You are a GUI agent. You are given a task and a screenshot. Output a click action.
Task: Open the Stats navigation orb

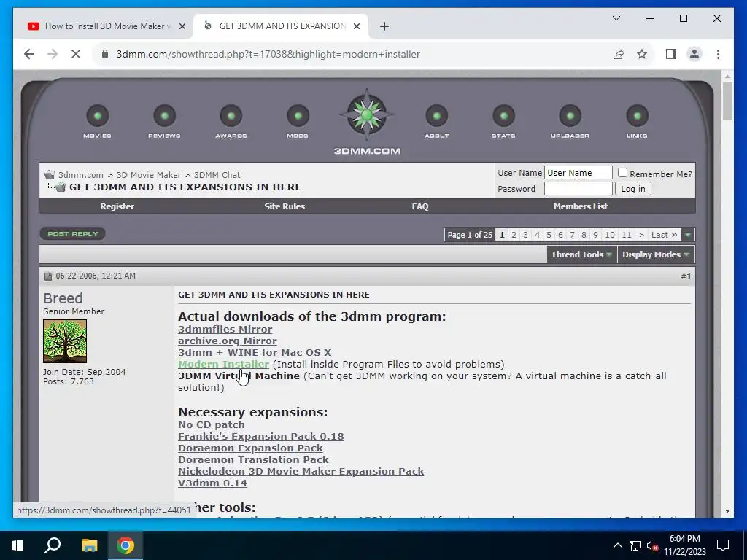(503, 116)
